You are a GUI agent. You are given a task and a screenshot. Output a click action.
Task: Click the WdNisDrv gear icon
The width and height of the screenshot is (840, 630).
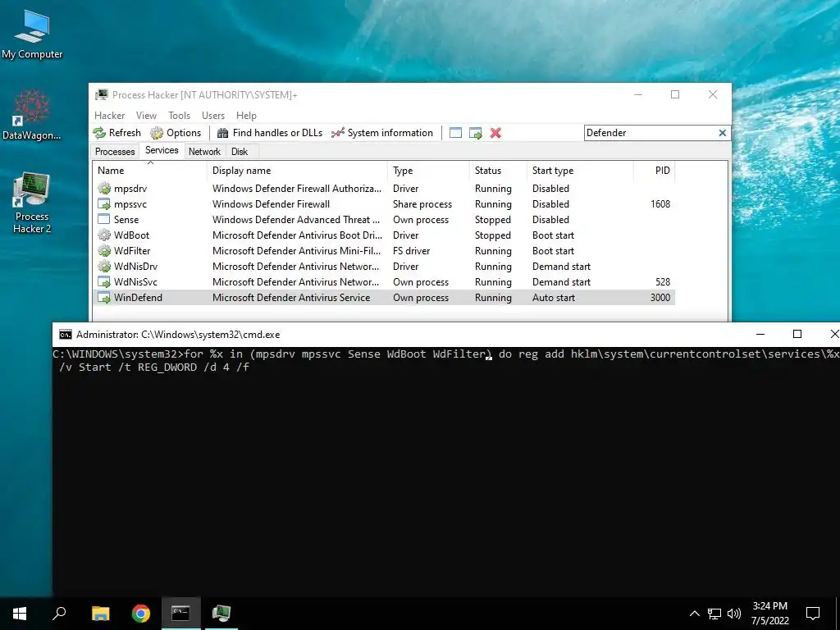click(x=104, y=267)
